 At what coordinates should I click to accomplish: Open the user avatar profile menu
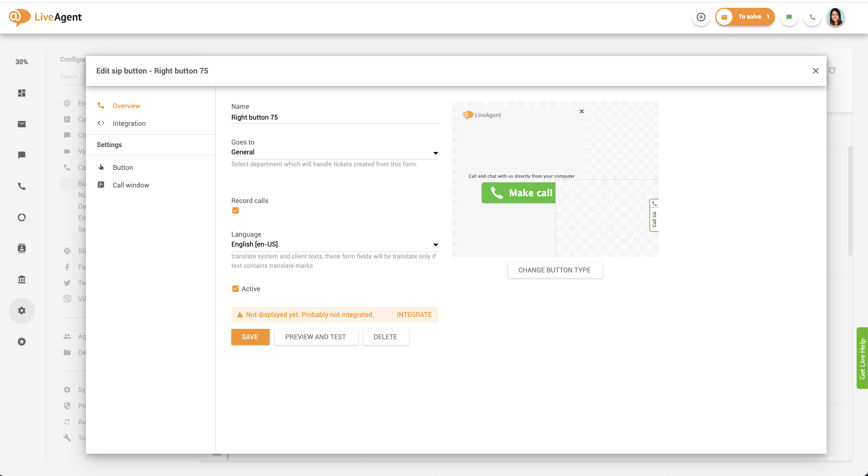pyautogui.click(x=835, y=17)
